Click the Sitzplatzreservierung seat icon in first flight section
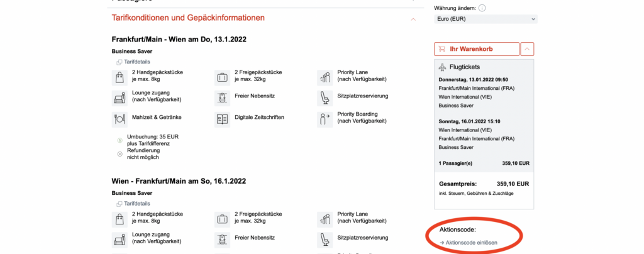Viewport: 644px width, 254px height. (x=325, y=97)
